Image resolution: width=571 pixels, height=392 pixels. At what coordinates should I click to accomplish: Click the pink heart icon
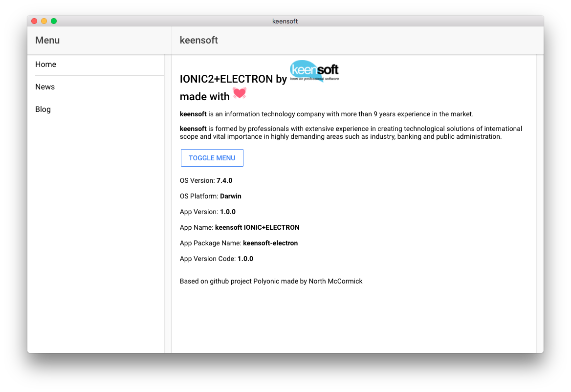pos(239,93)
